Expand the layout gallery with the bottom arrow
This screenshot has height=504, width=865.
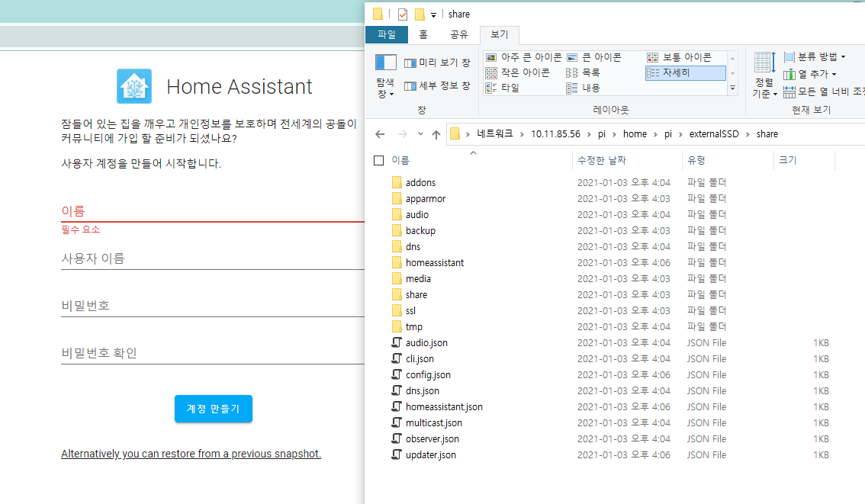[732, 88]
